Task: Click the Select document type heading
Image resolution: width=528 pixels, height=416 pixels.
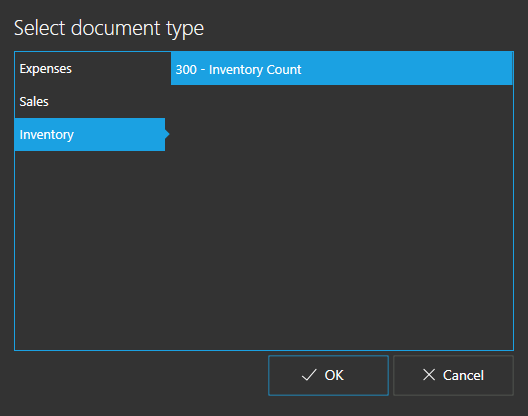Action: click(x=109, y=28)
